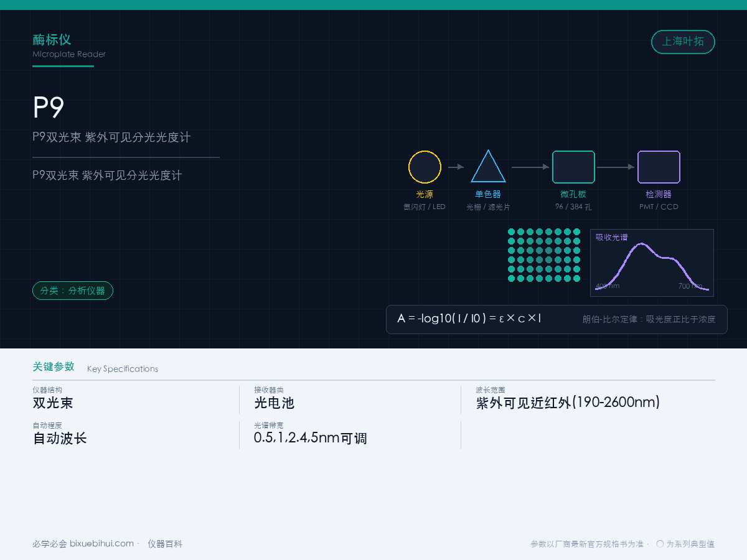Click the arrow between light source and monochromator

click(456, 167)
